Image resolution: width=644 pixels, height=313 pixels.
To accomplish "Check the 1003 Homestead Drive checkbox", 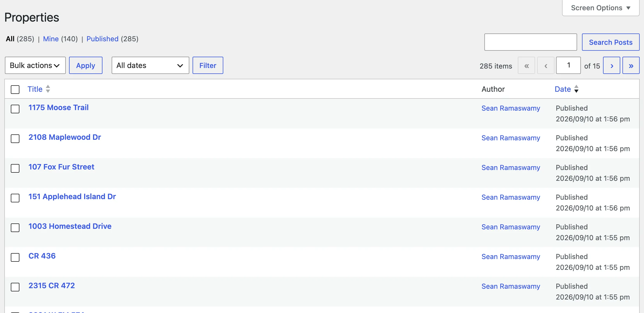I will [x=15, y=227].
